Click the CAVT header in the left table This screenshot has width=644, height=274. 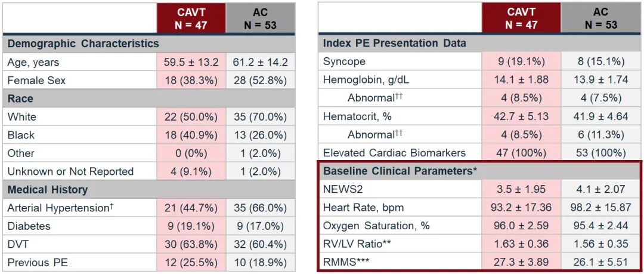[x=191, y=18]
